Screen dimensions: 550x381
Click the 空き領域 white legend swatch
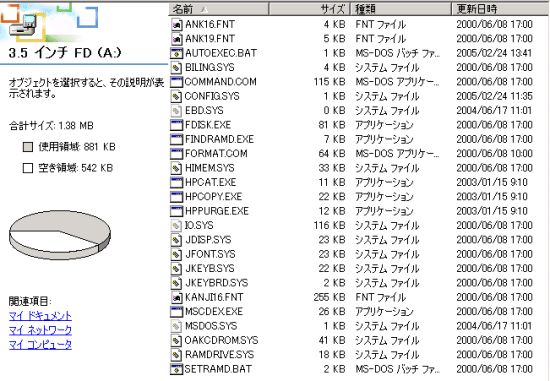click(x=28, y=168)
